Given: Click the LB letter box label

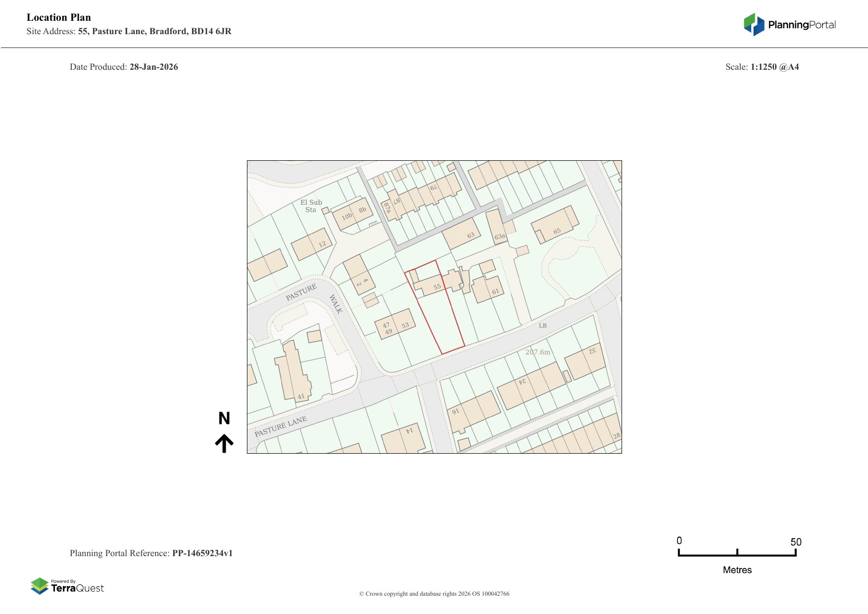Looking at the screenshot, I should point(542,326).
